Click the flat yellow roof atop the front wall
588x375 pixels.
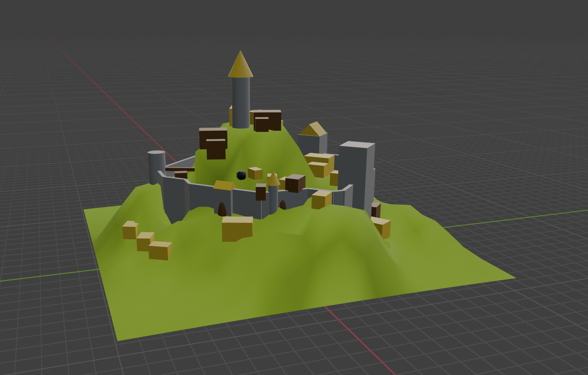(224, 186)
